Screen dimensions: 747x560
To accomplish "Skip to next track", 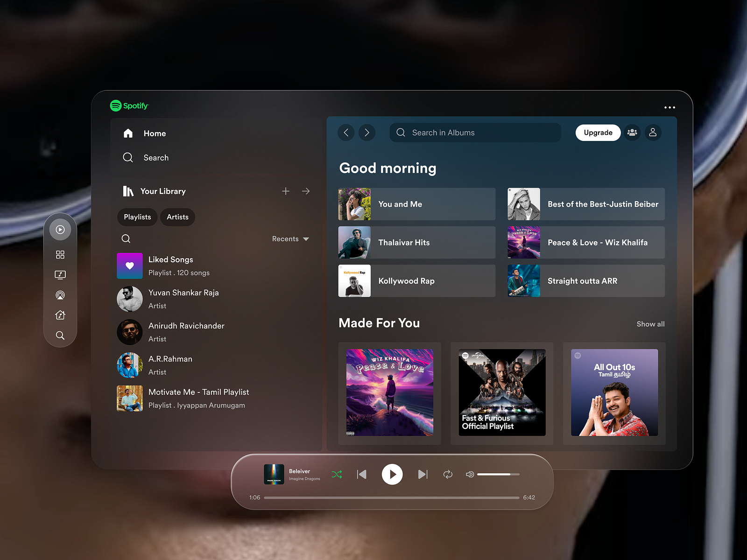I will (423, 475).
